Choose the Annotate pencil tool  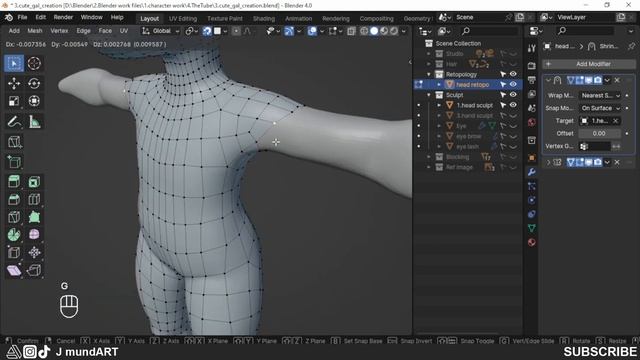(14, 122)
